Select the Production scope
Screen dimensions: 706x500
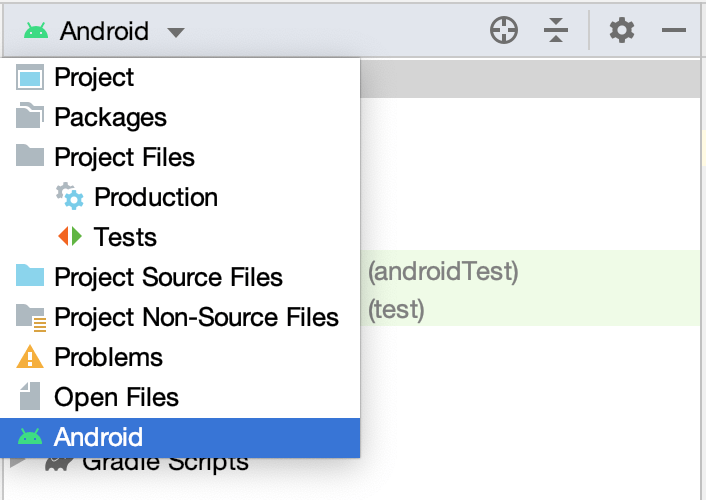pos(155,197)
